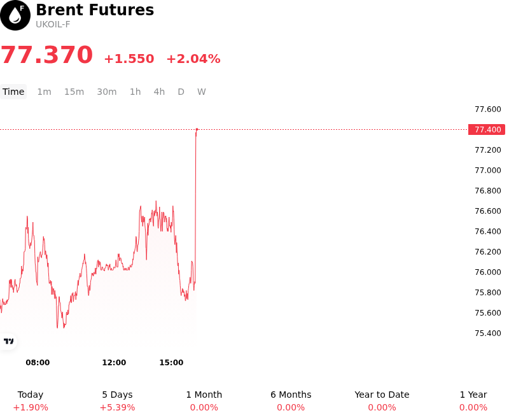Viewport: 509px width, 420px height.
Task: Open the TradingView logo badge
Action: pyautogui.click(x=8, y=341)
